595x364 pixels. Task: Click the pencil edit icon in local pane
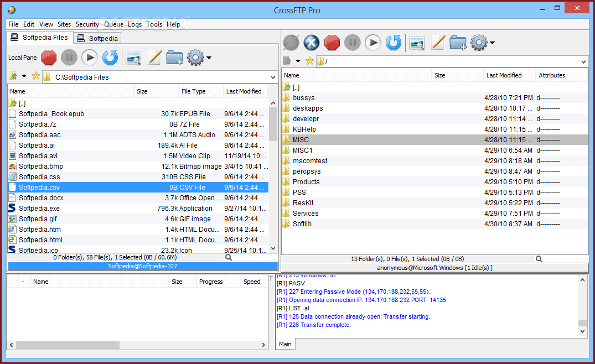coord(154,57)
